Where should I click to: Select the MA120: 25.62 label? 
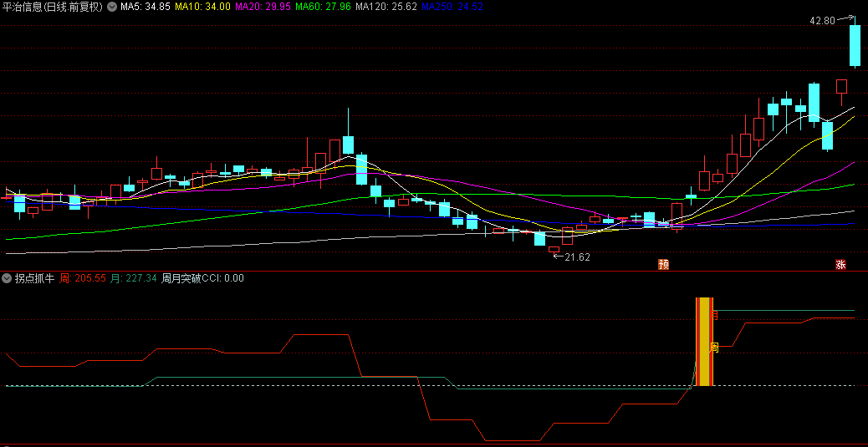click(385, 7)
